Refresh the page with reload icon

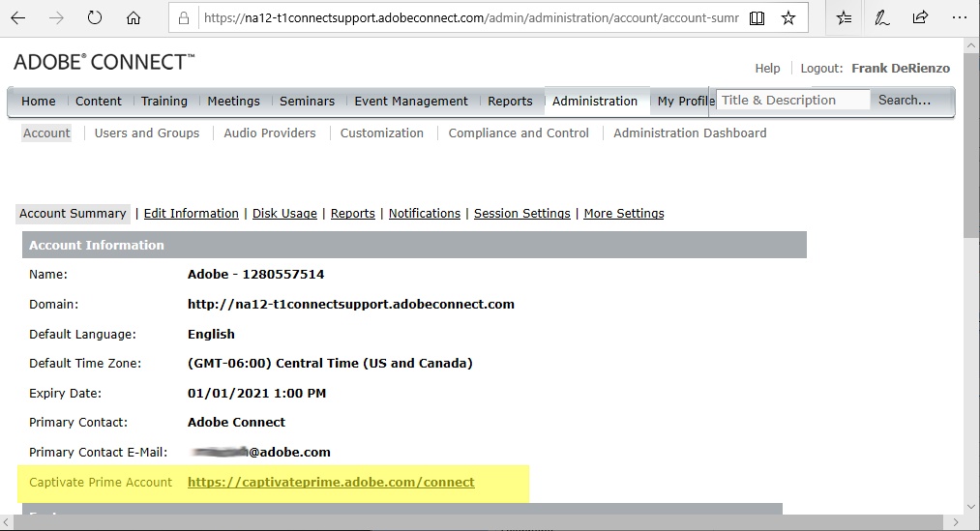[95, 17]
